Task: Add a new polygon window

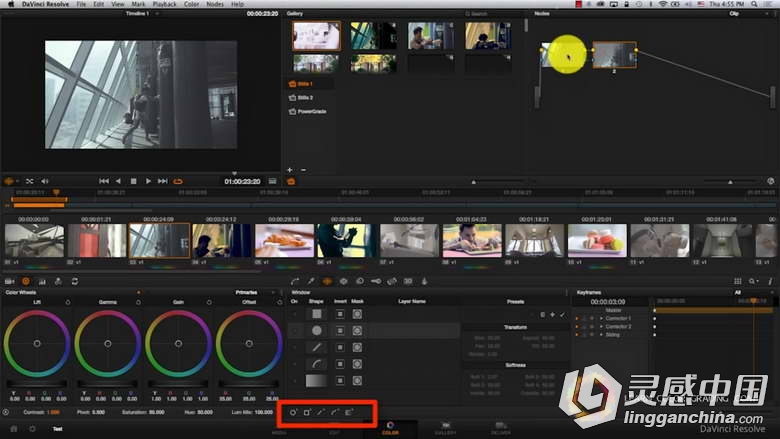Action: pyautogui.click(x=321, y=412)
